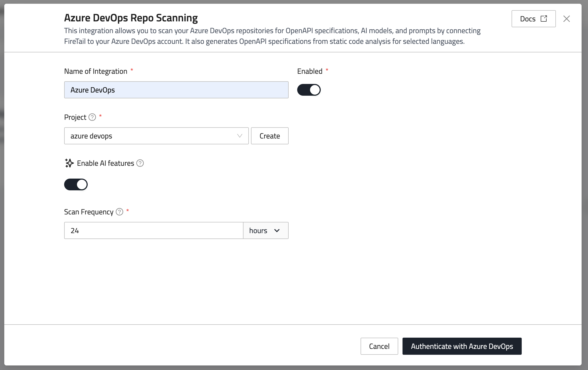Disable the Enable AI features toggle
Screen dimensions: 588x370
tap(76, 184)
